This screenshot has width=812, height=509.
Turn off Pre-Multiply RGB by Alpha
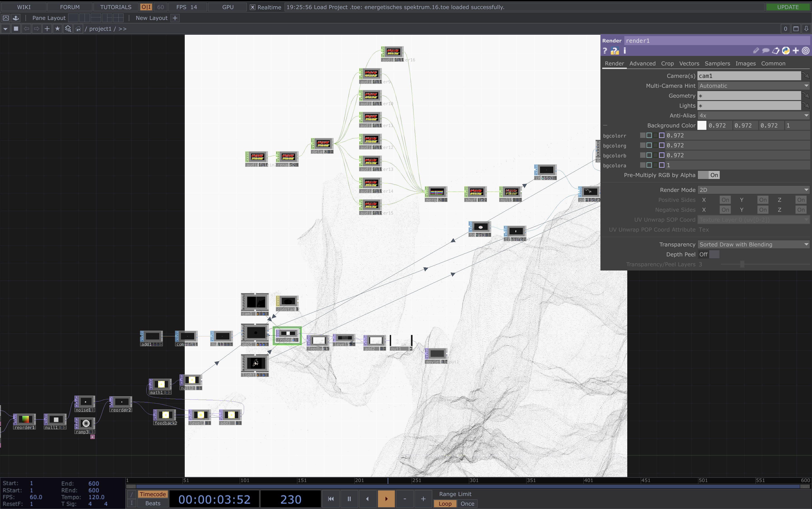coord(704,175)
